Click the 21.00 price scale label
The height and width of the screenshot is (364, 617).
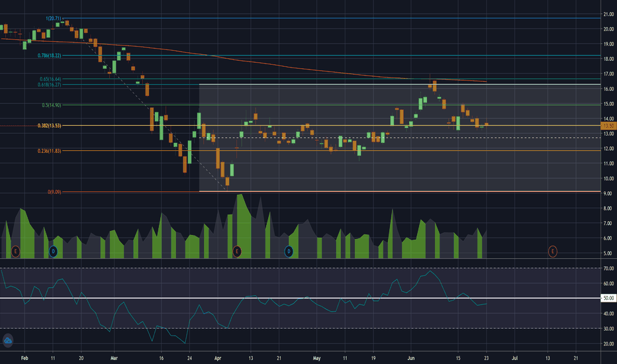pyautogui.click(x=609, y=14)
